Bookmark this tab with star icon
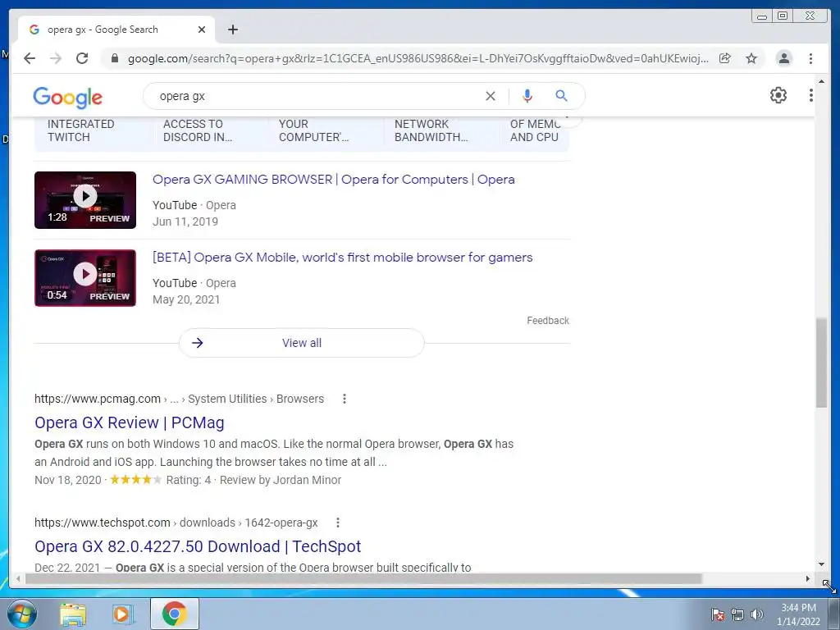The width and height of the screenshot is (840, 630). point(751,58)
